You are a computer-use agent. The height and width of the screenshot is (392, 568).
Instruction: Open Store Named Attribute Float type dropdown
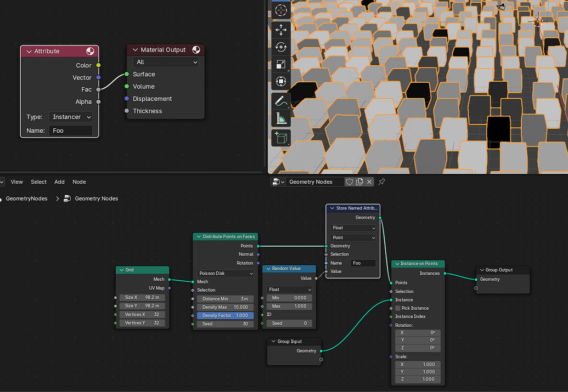coord(353,228)
